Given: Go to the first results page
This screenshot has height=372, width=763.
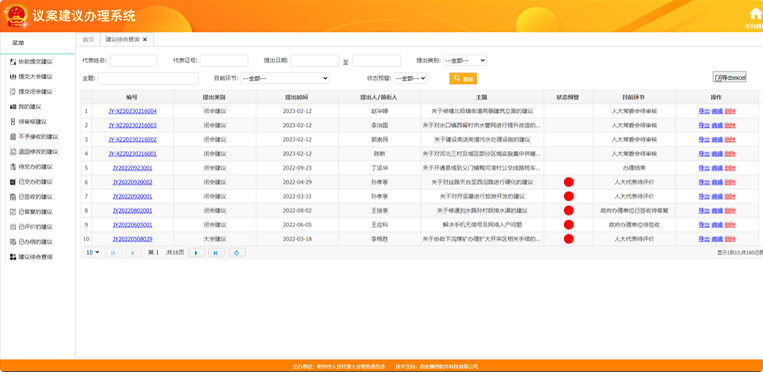Looking at the screenshot, I should pyautogui.click(x=114, y=253).
